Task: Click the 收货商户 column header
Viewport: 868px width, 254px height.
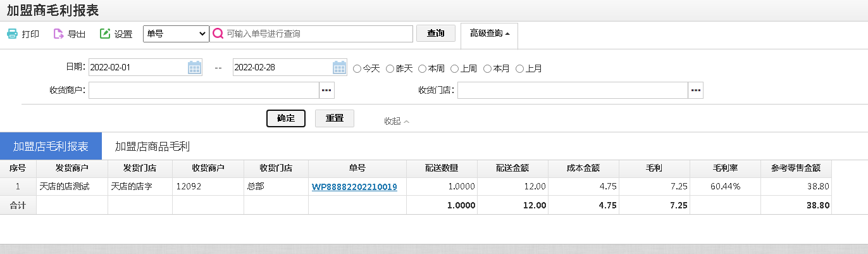Action: [208, 168]
